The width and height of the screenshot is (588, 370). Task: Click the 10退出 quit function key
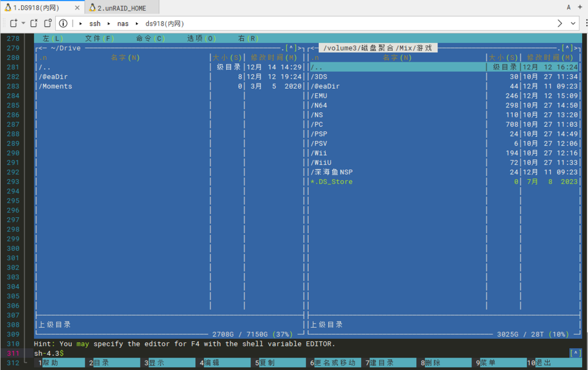(554, 362)
